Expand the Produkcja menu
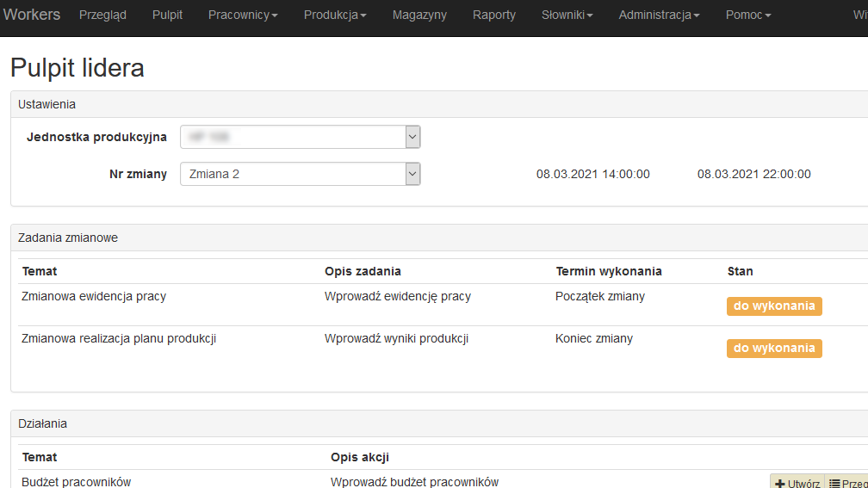 tap(335, 15)
